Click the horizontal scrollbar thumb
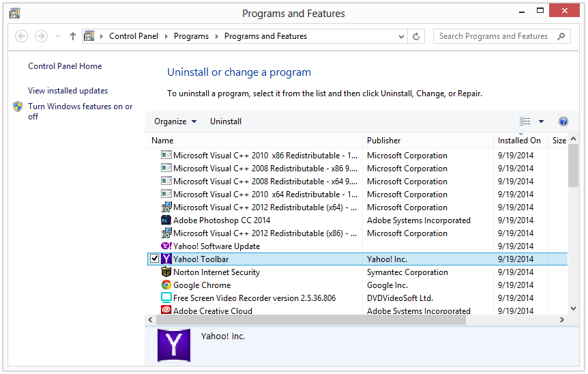Screen dimensions: 588x374 click(x=311, y=319)
